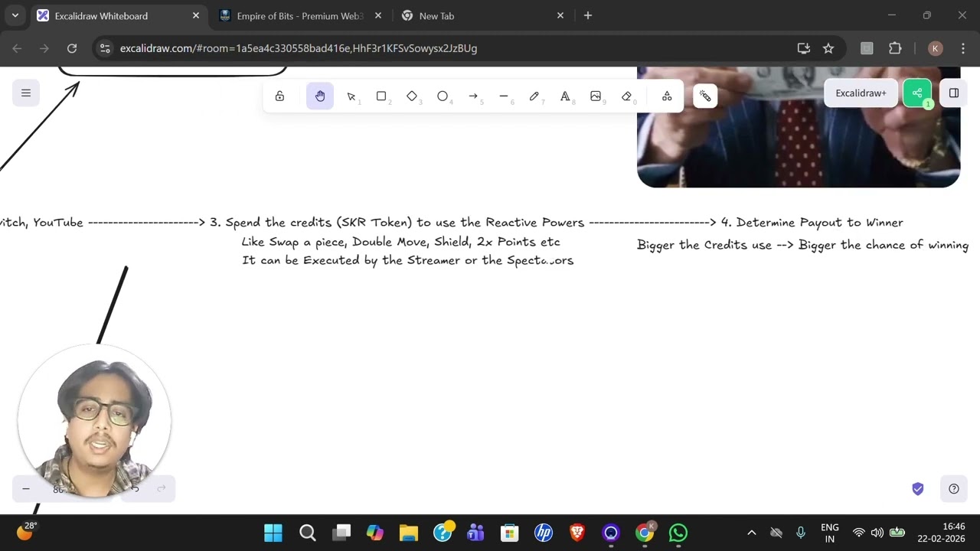Image resolution: width=980 pixels, height=551 pixels.
Task: Select the Line drawing tool
Action: click(504, 96)
